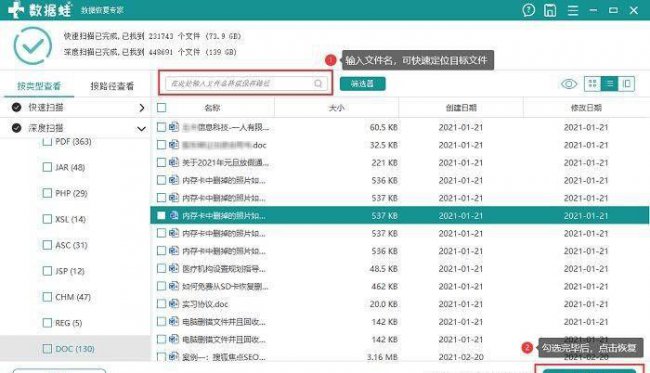This screenshot has height=373, width=650.
Task: Sort by 名称 column header
Action: point(212,108)
